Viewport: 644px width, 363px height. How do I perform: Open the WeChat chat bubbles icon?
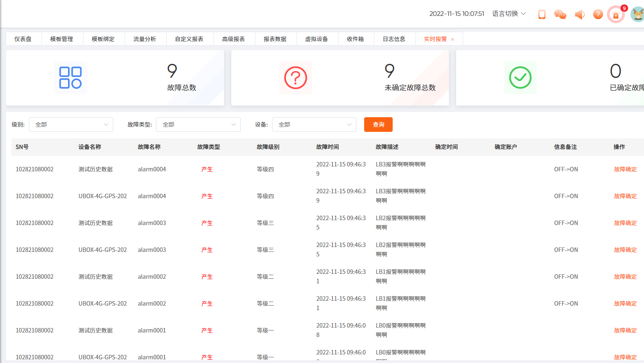click(560, 15)
